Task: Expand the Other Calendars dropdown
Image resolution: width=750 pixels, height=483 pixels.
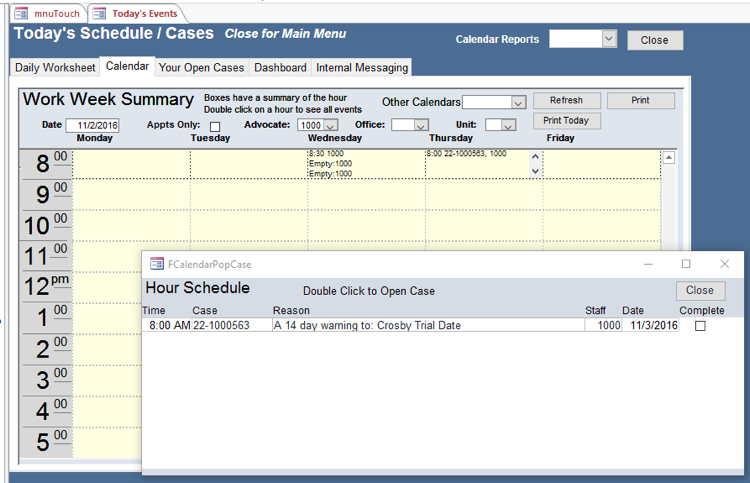Action: pos(517,102)
